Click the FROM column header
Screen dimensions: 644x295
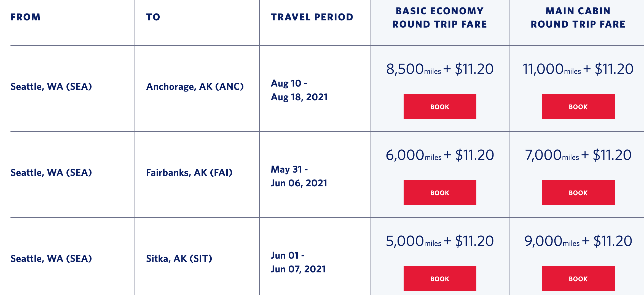point(25,17)
